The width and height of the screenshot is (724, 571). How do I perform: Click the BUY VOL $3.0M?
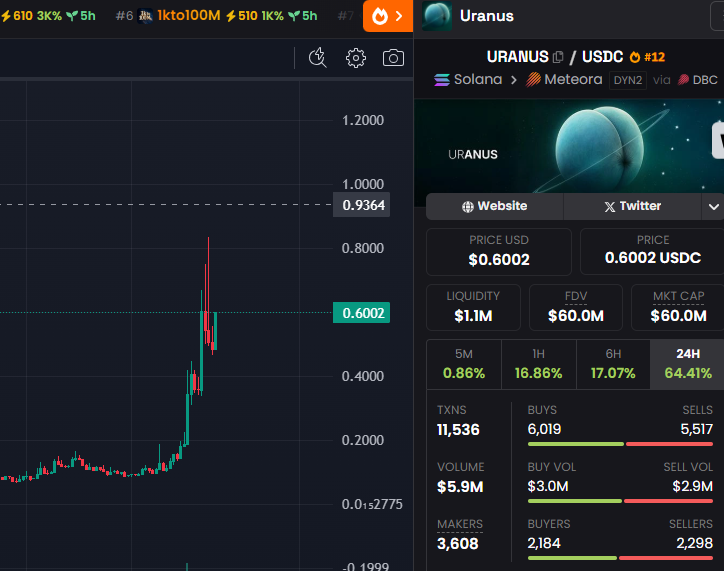click(x=548, y=486)
